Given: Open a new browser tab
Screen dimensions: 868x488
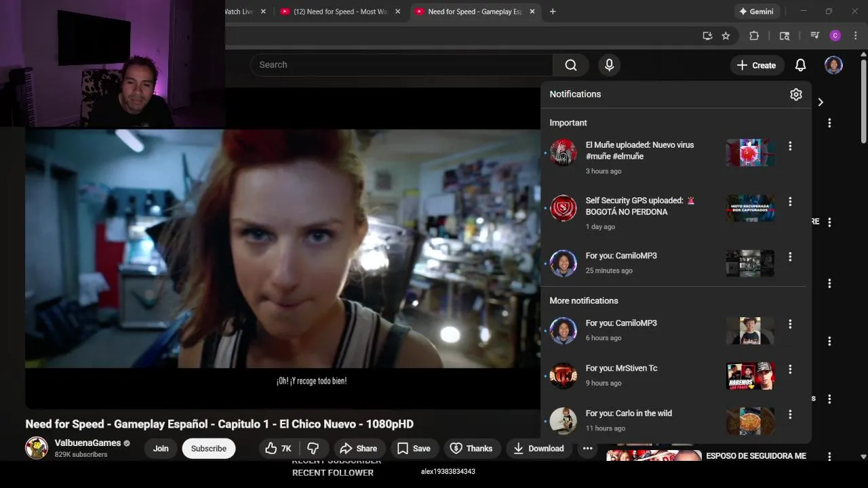Looking at the screenshot, I should (x=553, y=12).
